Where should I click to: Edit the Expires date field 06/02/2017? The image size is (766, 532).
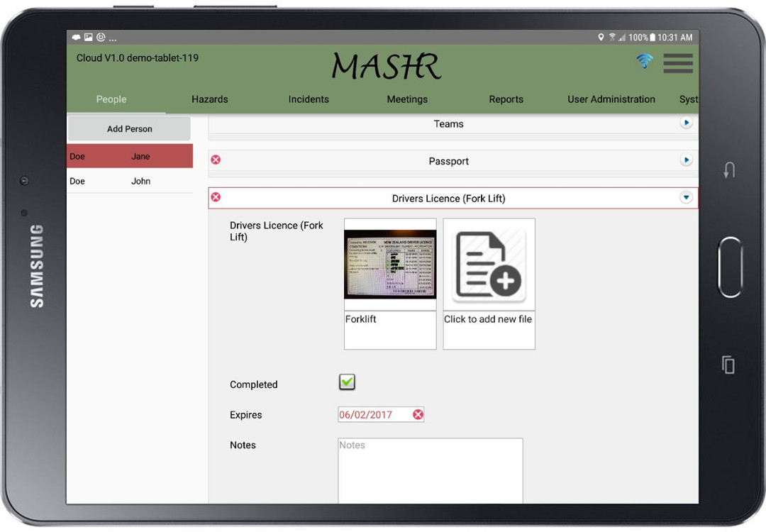(373, 415)
